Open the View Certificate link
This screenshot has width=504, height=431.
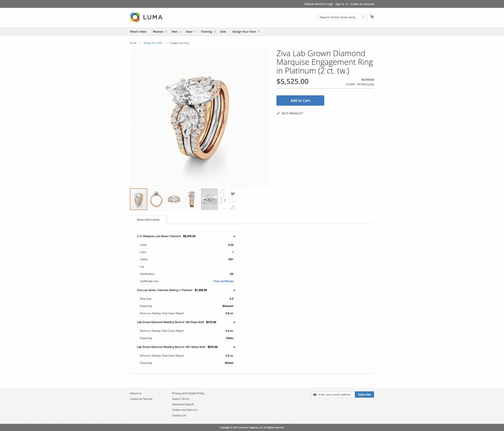223,281
